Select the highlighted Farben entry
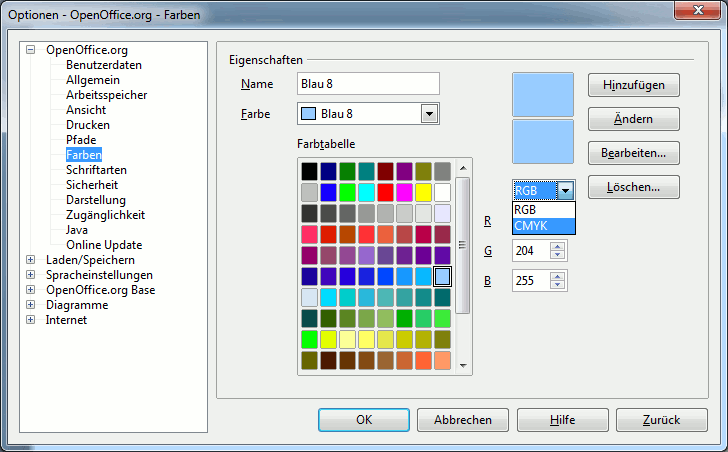 coord(84,155)
